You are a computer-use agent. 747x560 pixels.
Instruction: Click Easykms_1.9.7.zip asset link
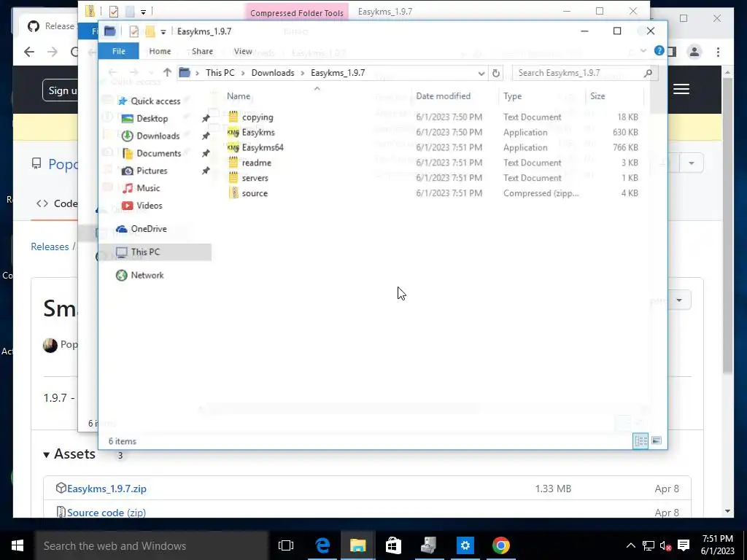[x=107, y=489]
